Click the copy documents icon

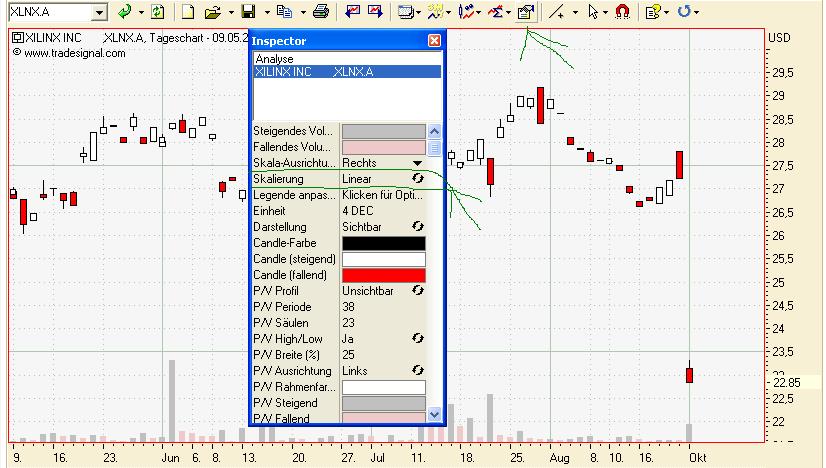[284, 12]
